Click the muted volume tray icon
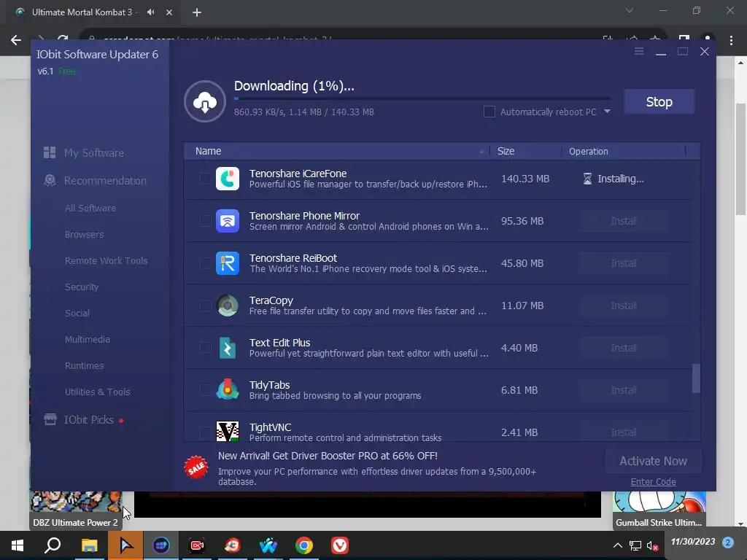Screen dimensions: 747x560 (652, 545)
